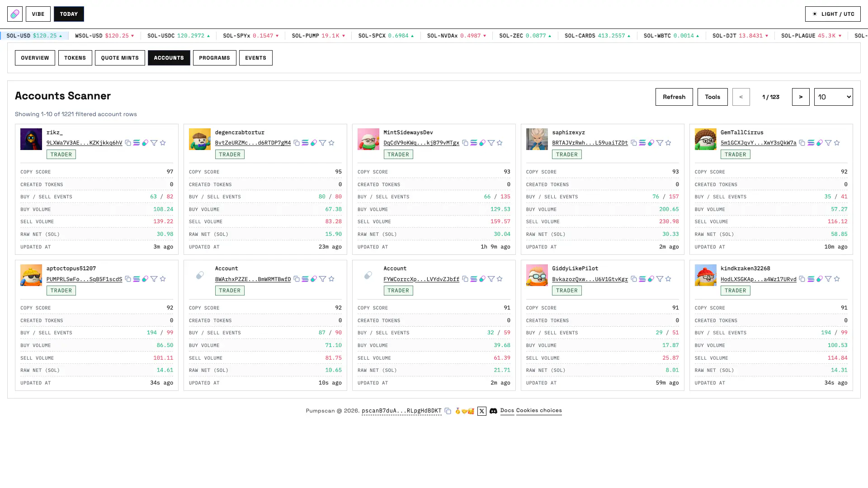
Task: Copy GemTallCirrus wallet address
Action: pos(802,143)
